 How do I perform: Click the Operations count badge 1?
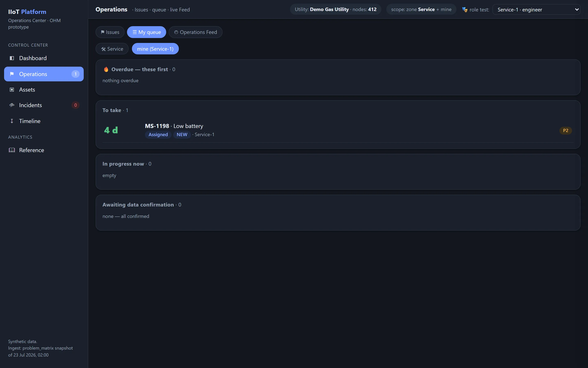pyautogui.click(x=75, y=74)
